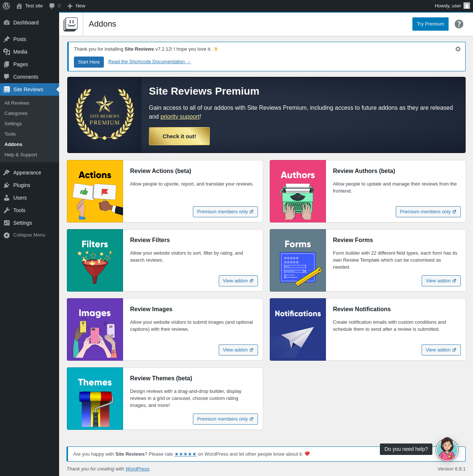Click the Settings sliders icon
The height and width of the screenshot is (476, 473).
click(7, 223)
